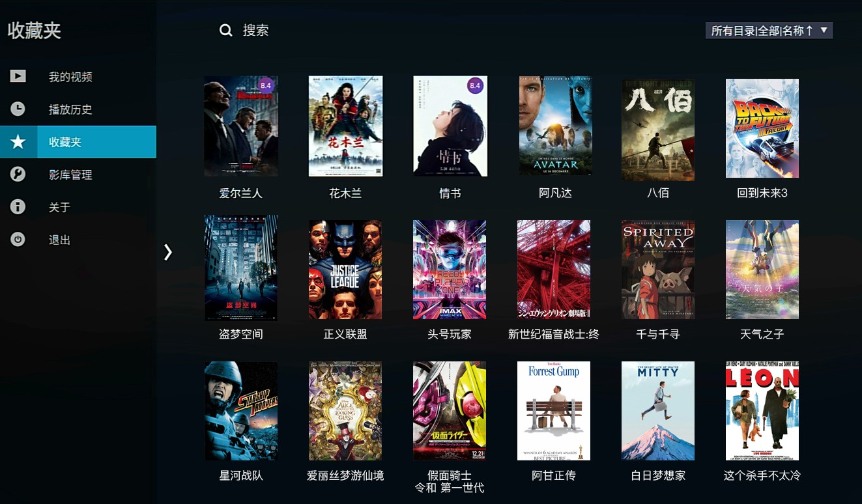This screenshot has height=504, width=862.
Task: Click the play icon beside 我的视频
Action: point(18,76)
